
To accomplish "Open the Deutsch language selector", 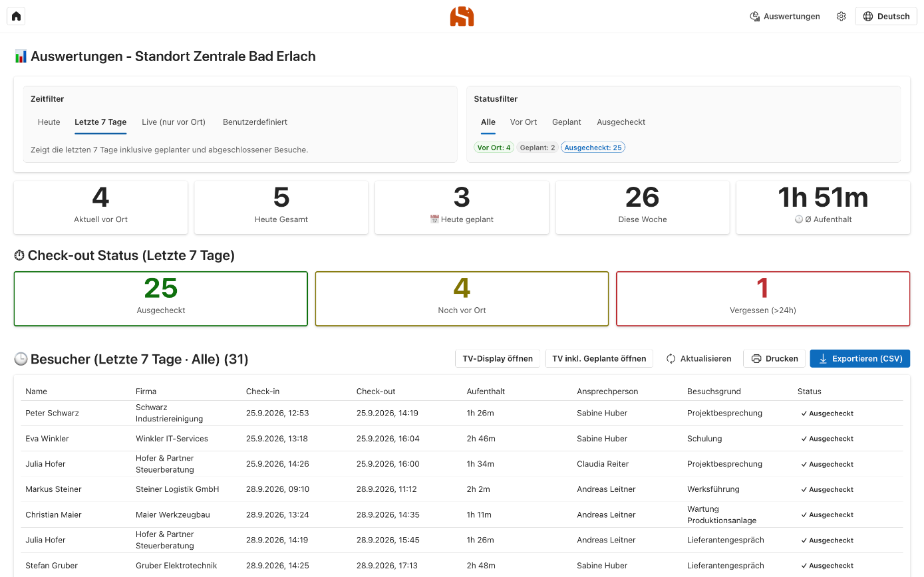I will 885,17.
